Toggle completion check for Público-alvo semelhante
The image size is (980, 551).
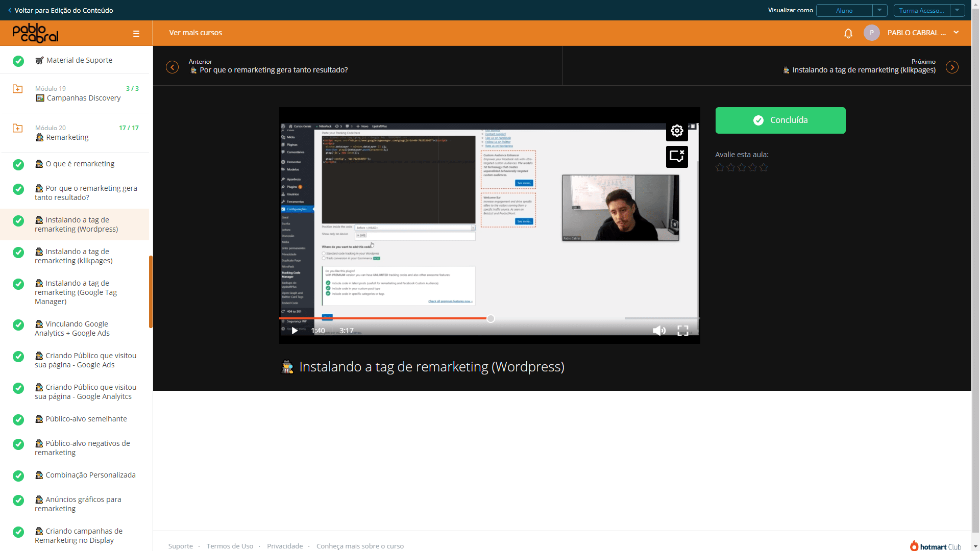18,419
